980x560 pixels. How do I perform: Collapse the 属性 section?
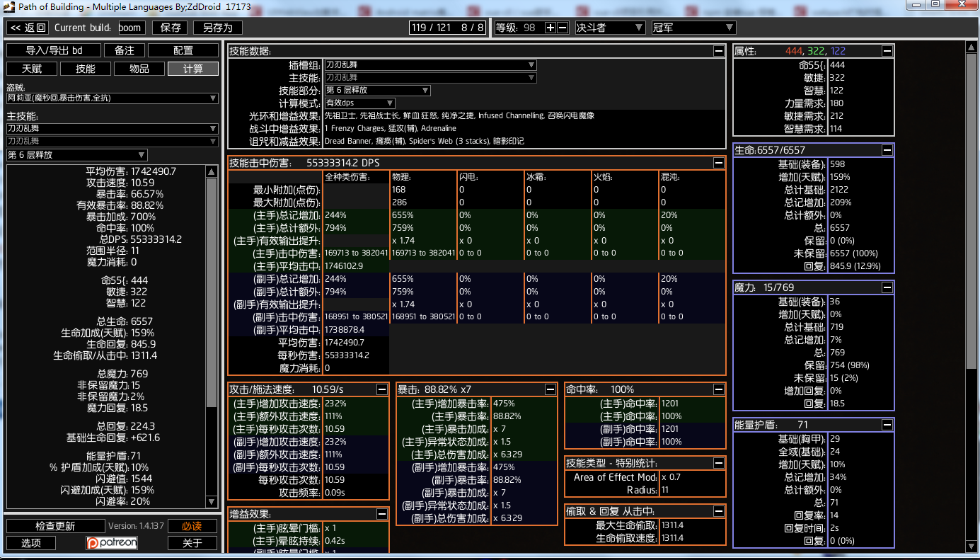pos(887,51)
